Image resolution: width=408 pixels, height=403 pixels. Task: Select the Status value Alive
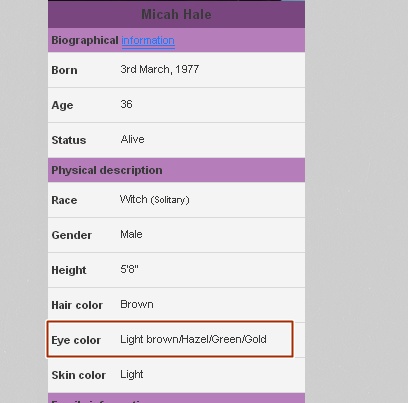132,139
